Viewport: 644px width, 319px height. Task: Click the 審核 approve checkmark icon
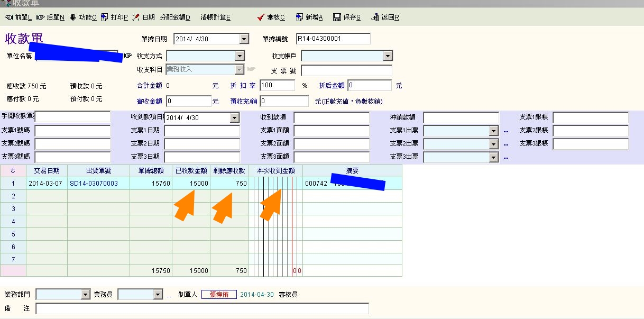point(261,17)
